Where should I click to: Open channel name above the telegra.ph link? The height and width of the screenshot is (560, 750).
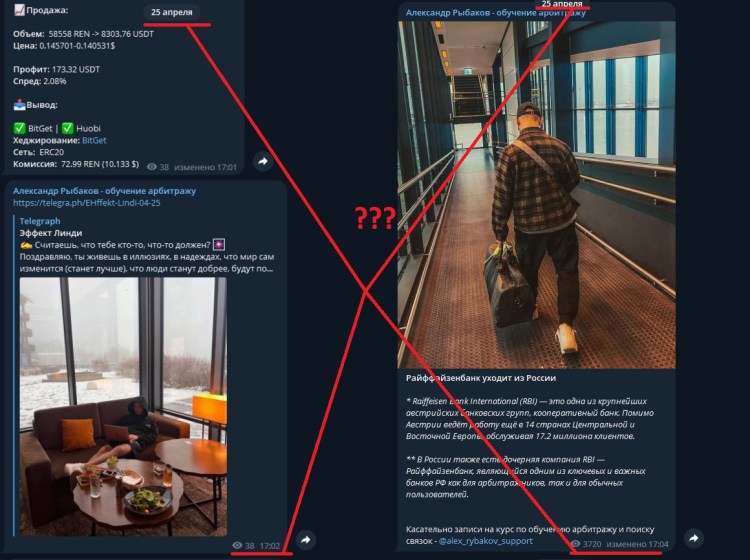coord(104,191)
